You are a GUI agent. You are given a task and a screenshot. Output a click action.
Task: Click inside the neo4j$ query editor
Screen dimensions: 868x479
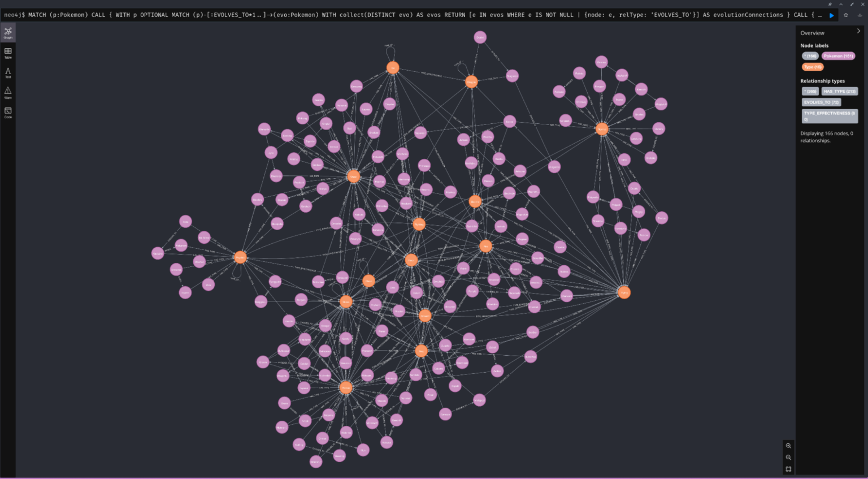(396, 15)
